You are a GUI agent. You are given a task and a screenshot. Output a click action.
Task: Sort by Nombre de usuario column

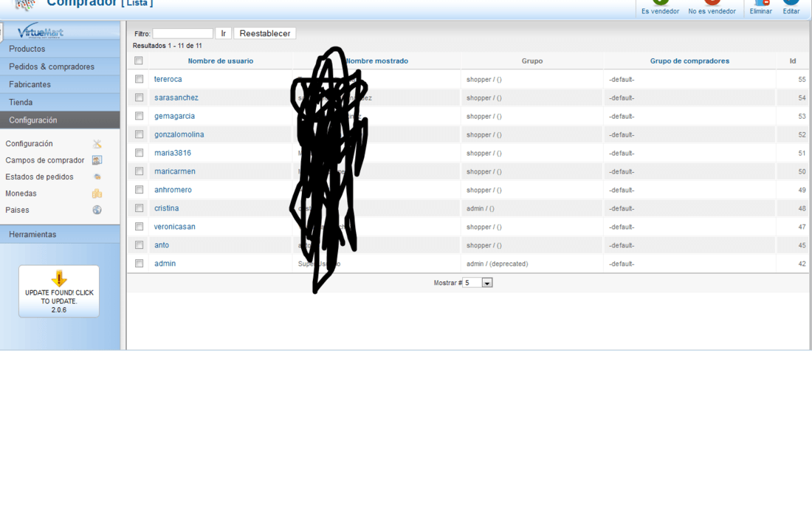[x=221, y=61]
